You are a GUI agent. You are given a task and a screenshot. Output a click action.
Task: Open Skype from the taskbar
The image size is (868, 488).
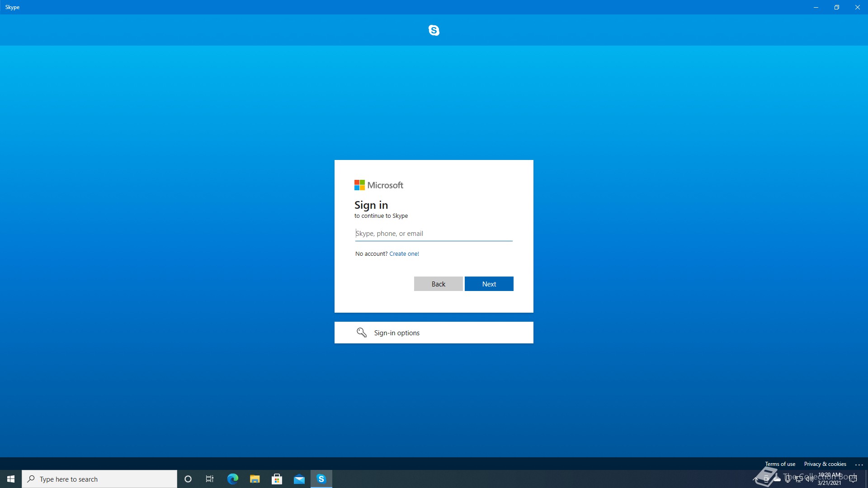321,479
